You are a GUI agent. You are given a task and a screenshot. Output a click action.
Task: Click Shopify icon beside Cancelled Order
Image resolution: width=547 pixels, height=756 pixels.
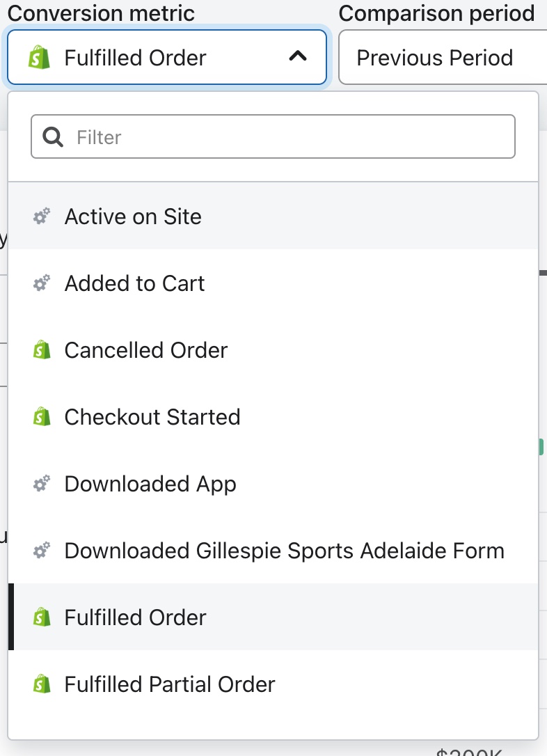pos(42,350)
